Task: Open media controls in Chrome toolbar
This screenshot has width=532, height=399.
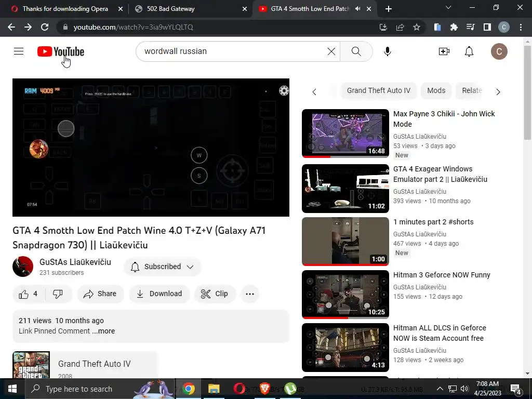Action: coord(470,27)
